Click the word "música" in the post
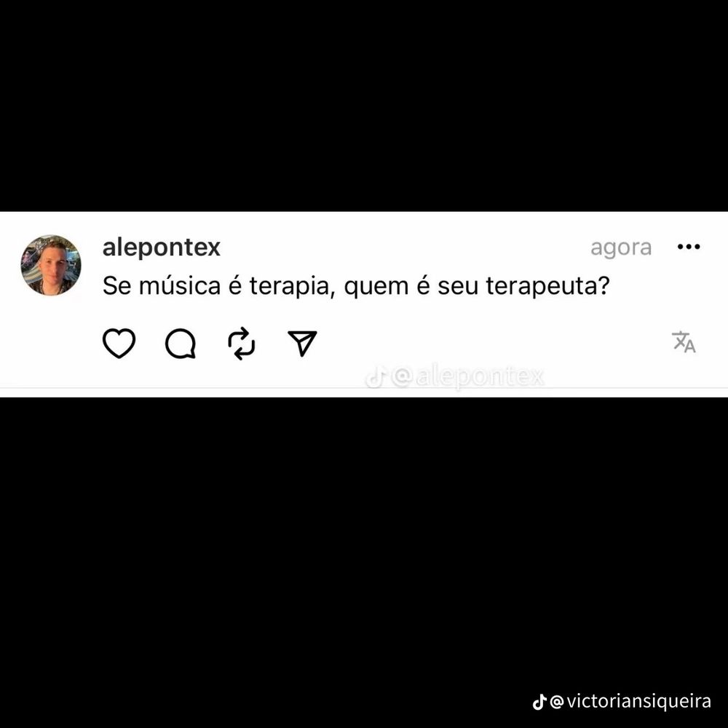728x728 pixels. pos(180,285)
